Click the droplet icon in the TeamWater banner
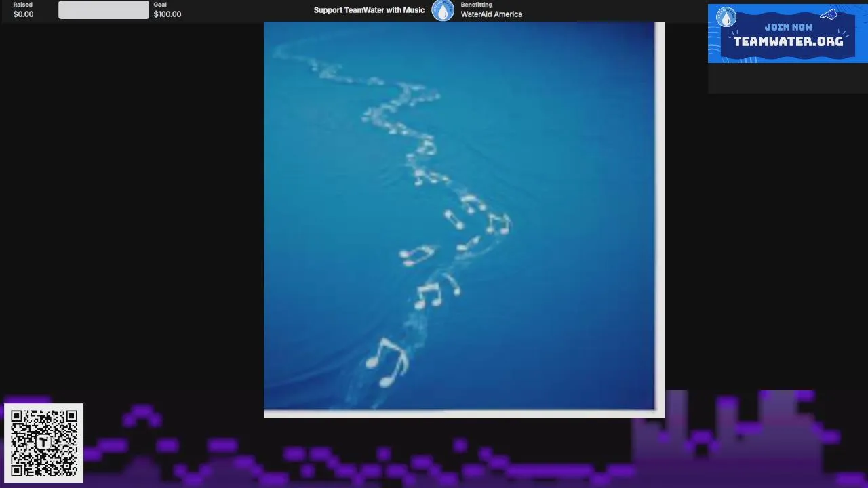The image size is (868, 488). click(x=726, y=18)
